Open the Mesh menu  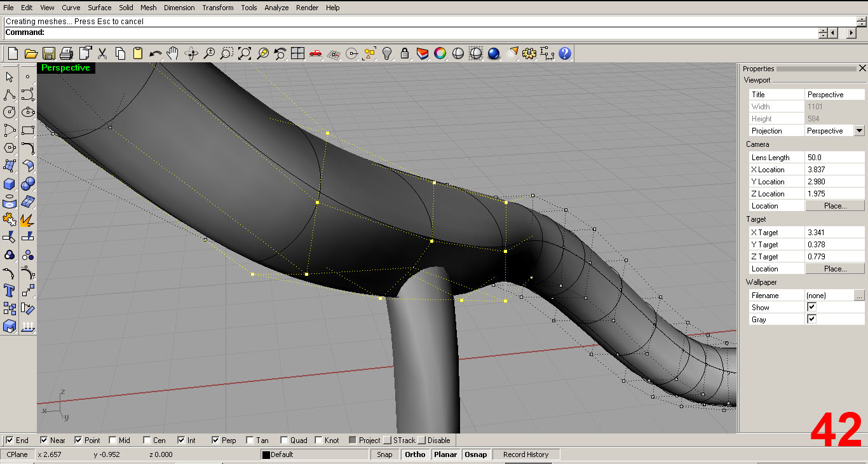[x=148, y=8]
